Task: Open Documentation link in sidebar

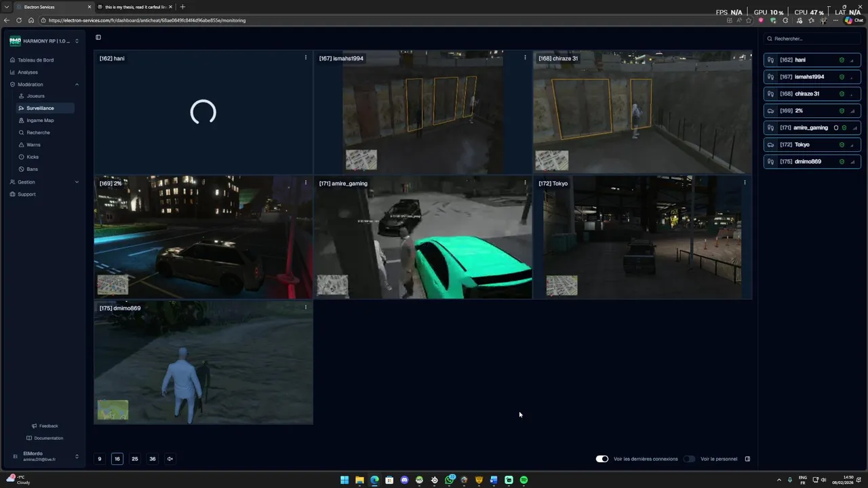Action: tap(45, 439)
